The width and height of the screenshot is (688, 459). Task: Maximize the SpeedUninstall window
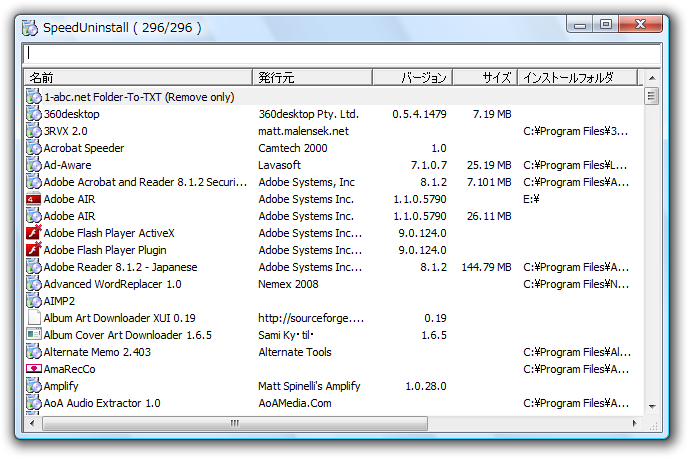click(x=606, y=24)
